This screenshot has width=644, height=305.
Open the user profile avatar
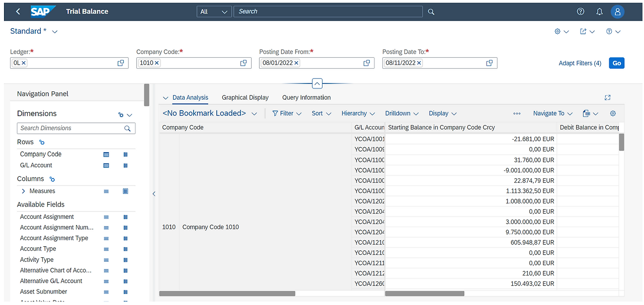617,11
